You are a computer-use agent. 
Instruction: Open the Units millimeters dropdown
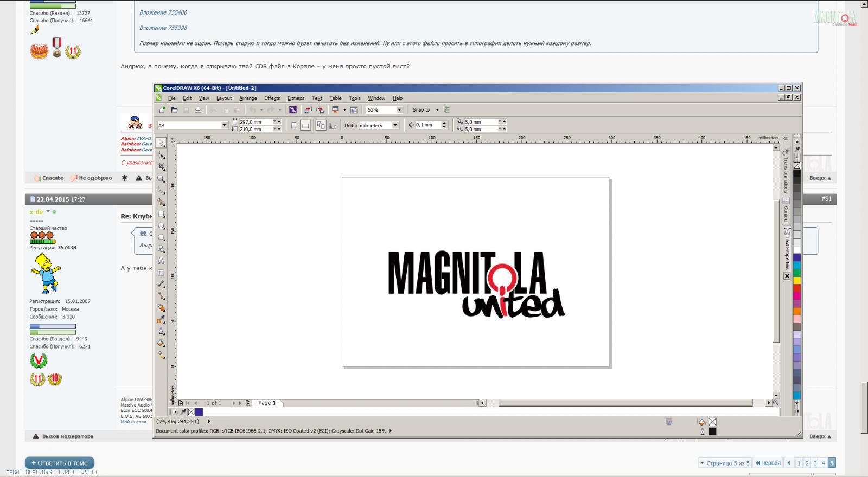(395, 125)
